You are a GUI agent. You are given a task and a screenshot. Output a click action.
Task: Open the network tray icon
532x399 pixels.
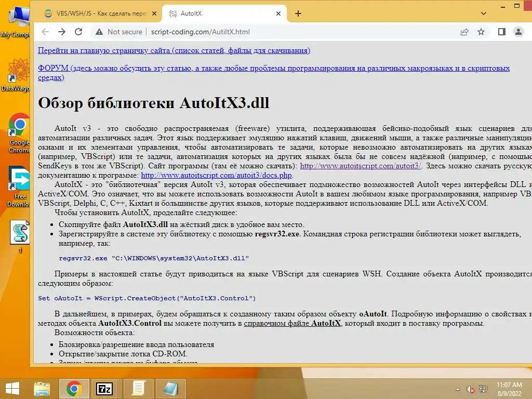point(483,389)
